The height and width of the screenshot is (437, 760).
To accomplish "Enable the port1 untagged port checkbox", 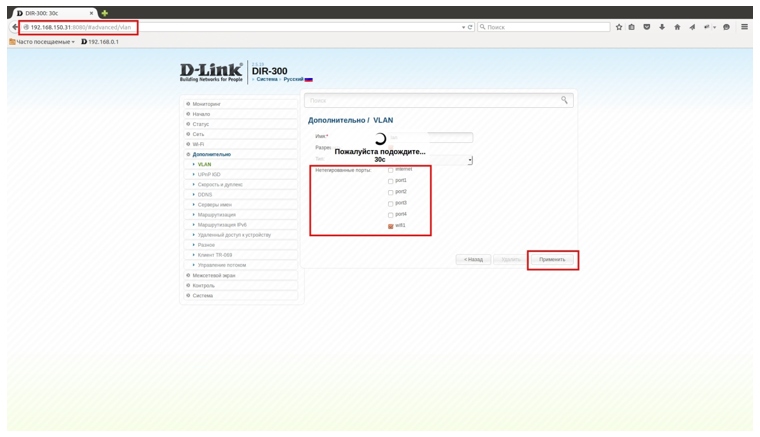I will click(391, 181).
